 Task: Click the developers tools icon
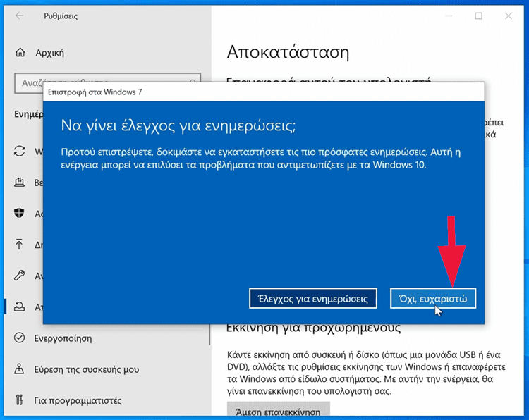pyautogui.click(x=19, y=400)
